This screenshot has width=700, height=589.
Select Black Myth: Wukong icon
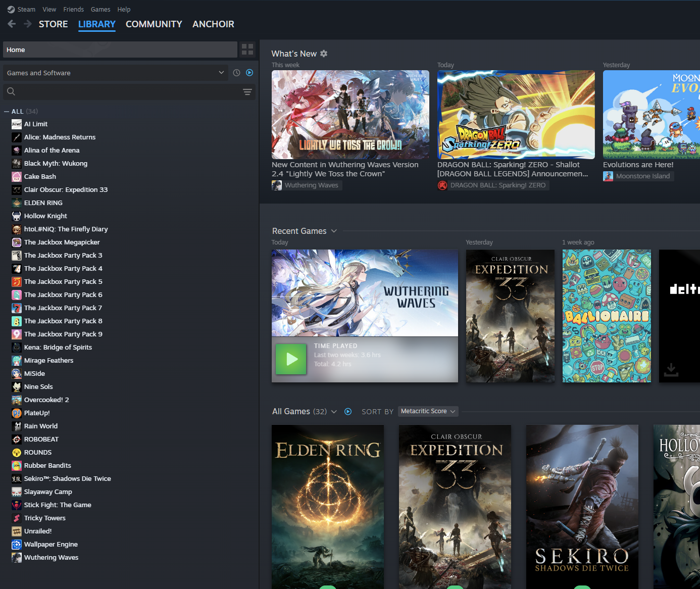tap(17, 163)
